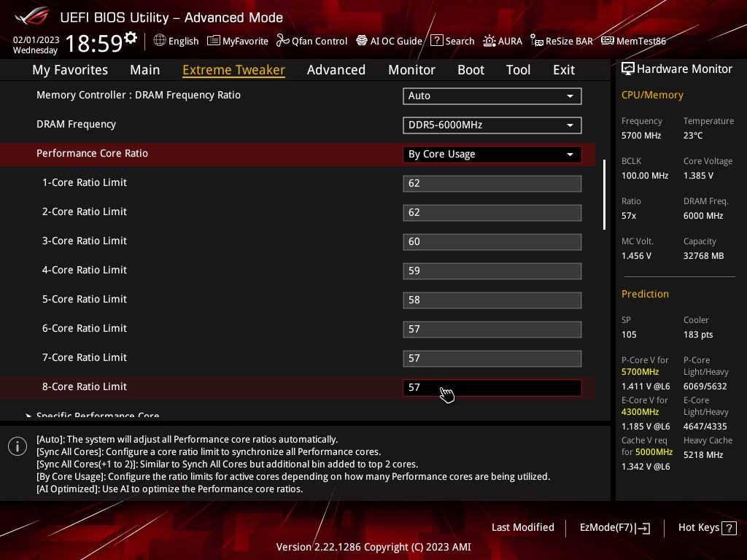The height and width of the screenshot is (560, 747).
Task: Open the DRAM Frequency dropdown
Action: click(x=492, y=125)
